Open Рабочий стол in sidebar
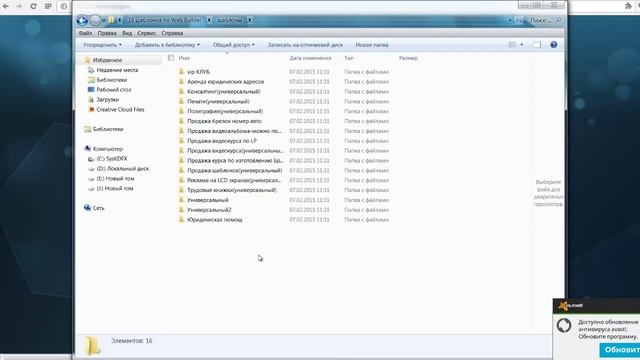 pos(109,90)
